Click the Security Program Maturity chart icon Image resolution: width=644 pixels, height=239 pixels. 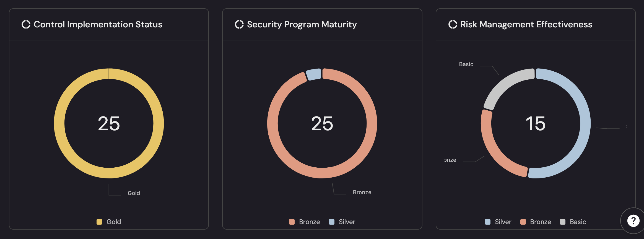(x=239, y=24)
